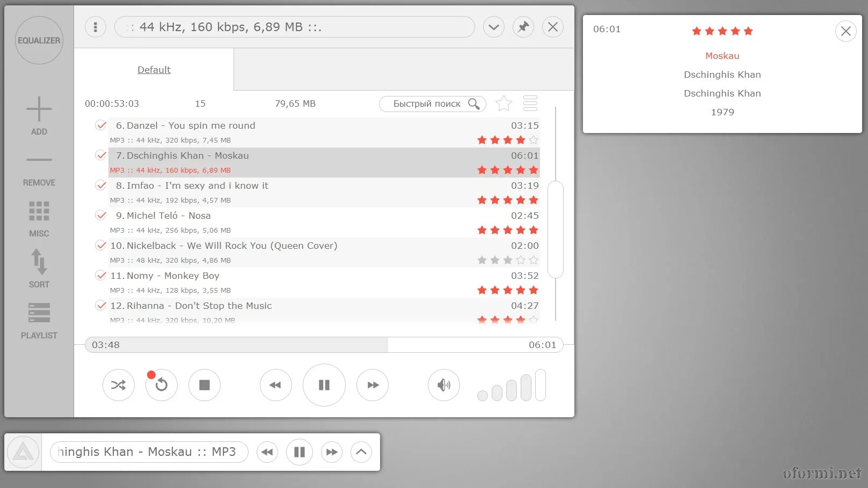Screen dimensions: 868x488
Task: Skip to previous track in main player
Action: 276,385
